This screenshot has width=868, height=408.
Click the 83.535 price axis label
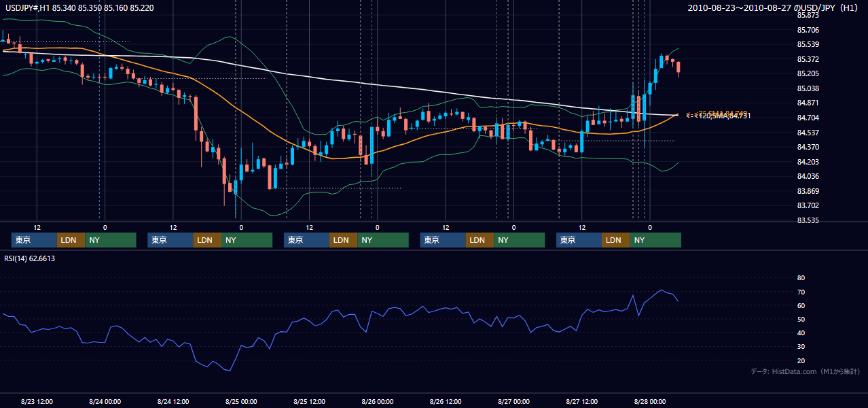pyautogui.click(x=808, y=220)
